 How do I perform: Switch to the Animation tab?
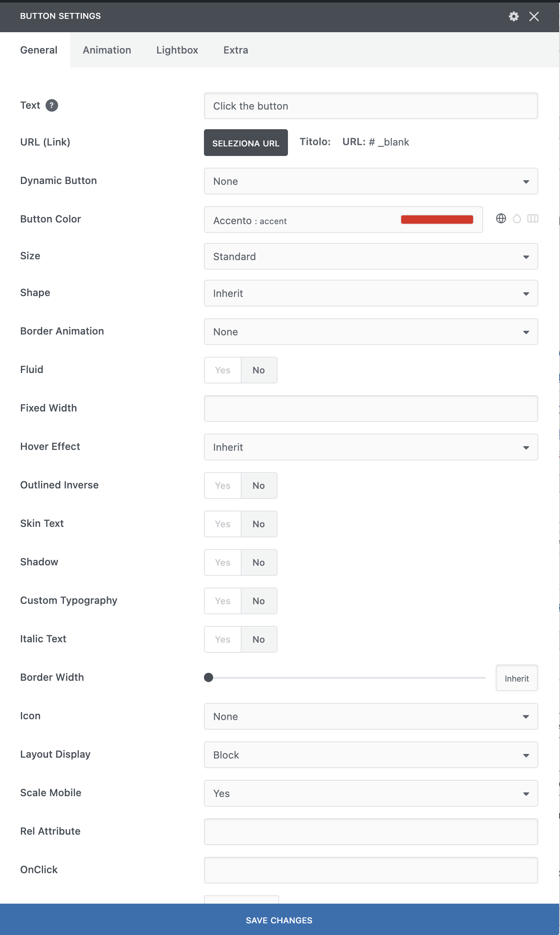(x=107, y=50)
